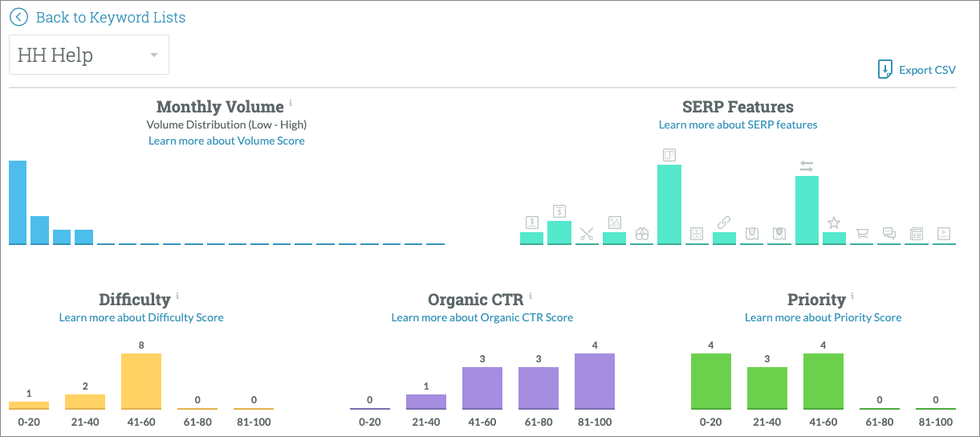Open the Back to Keyword Lists link

point(110,17)
